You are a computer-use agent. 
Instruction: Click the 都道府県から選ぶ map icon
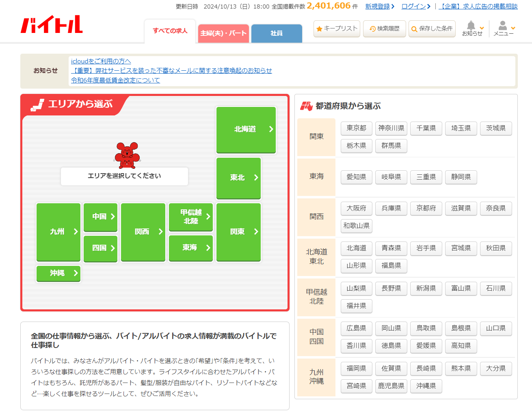coord(306,106)
